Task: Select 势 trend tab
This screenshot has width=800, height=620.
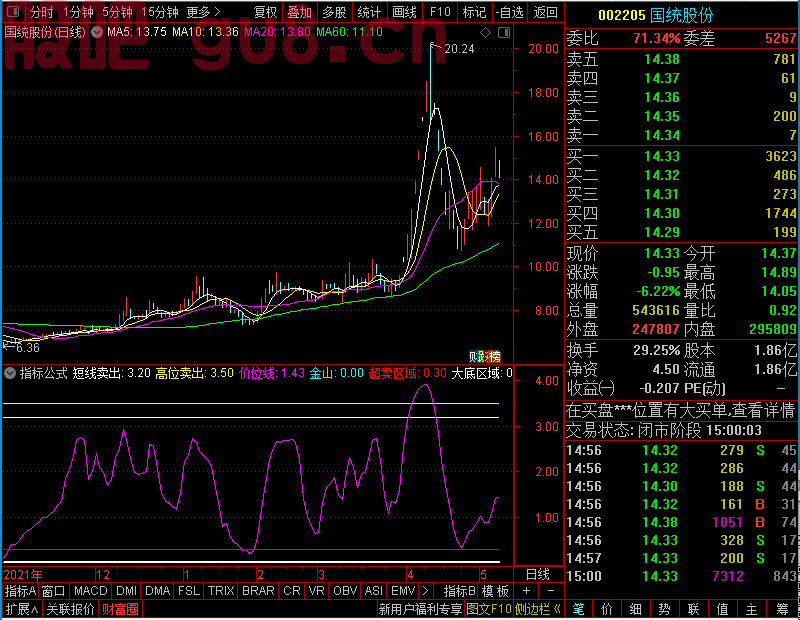Action: click(x=664, y=609)
